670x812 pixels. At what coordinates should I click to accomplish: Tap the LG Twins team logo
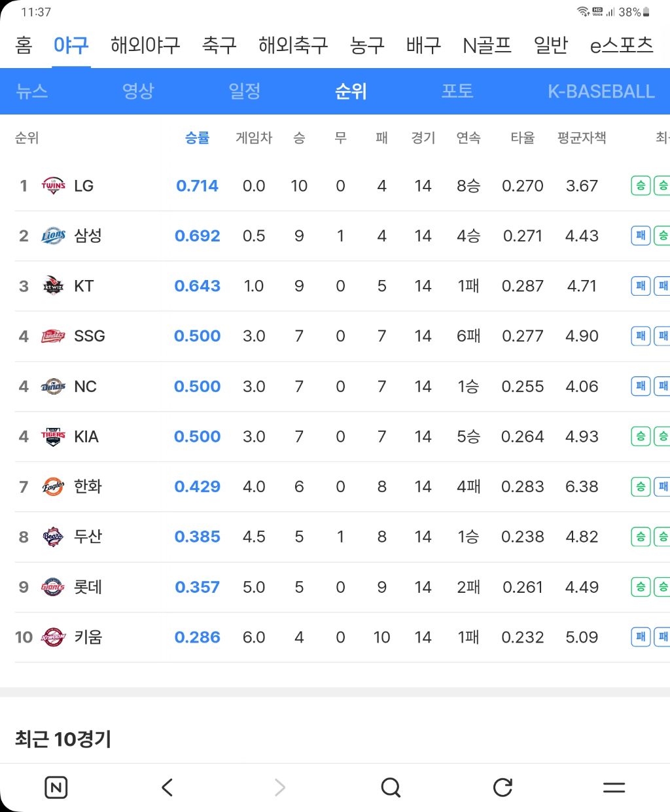(53, 186)
